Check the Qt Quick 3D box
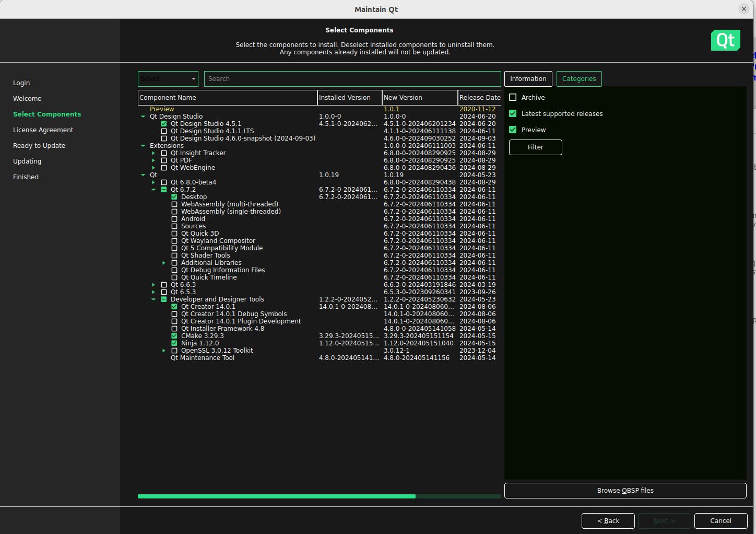756x534 pixels. [174, 234]
